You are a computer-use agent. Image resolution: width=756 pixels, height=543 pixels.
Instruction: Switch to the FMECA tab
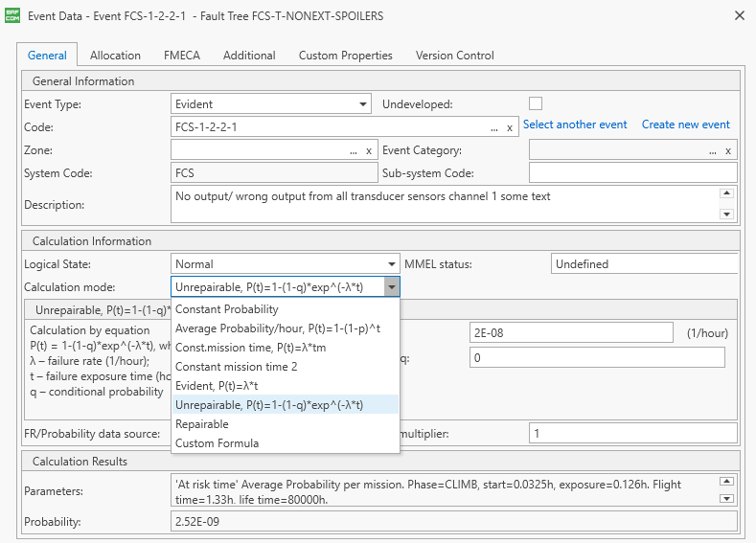[x=182, y=56]
